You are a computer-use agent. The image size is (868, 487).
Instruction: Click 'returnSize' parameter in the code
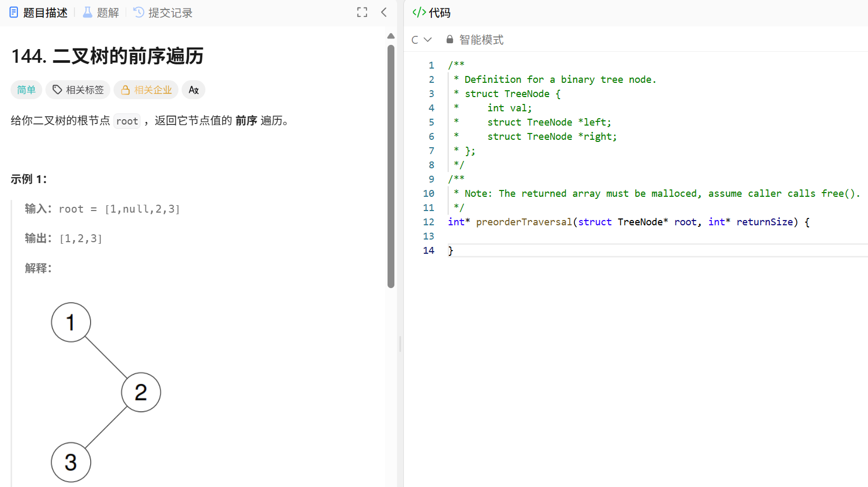(765, 222)
